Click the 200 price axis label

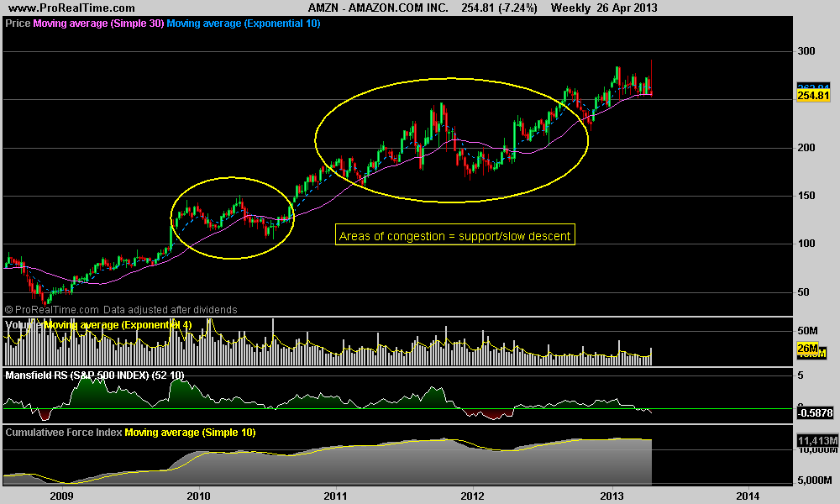click(806, 148)
